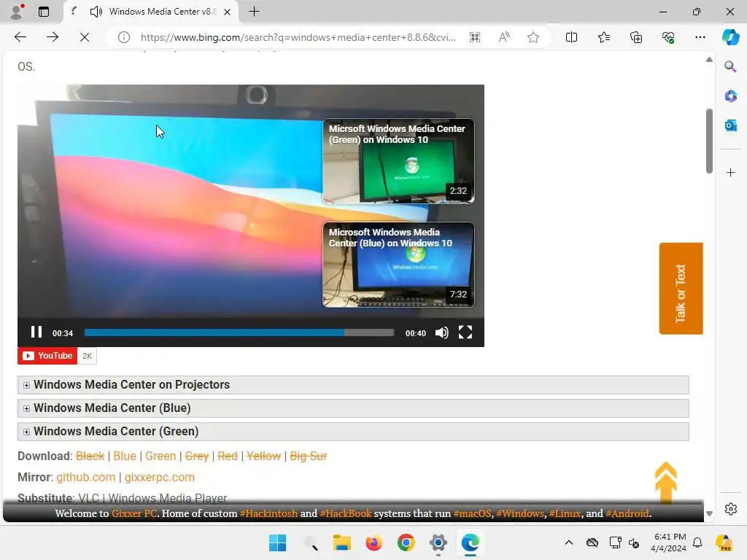
Task: Open tab actions menu icon
Action: 44,12
